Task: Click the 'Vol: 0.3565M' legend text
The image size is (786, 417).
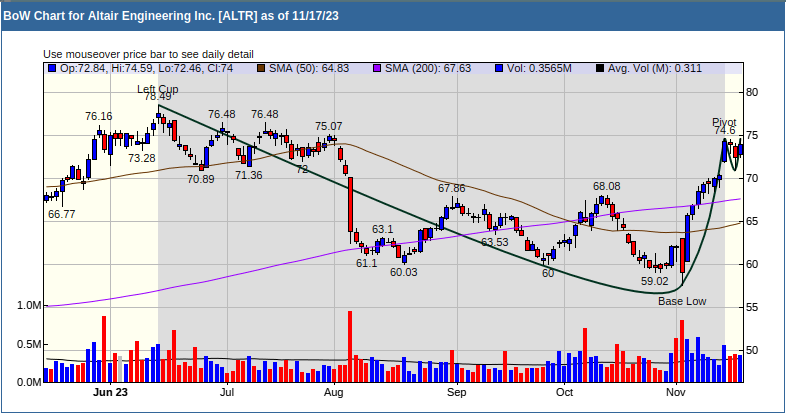Action: click(x=539, y=69)
